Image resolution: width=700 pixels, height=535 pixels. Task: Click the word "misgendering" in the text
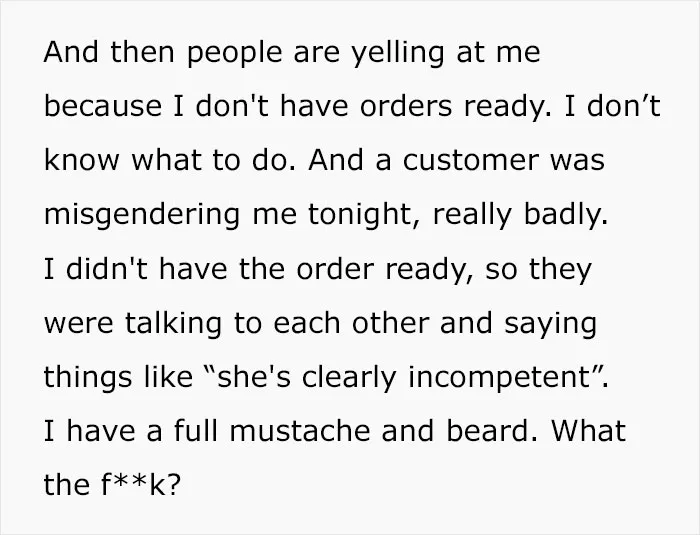142,214
